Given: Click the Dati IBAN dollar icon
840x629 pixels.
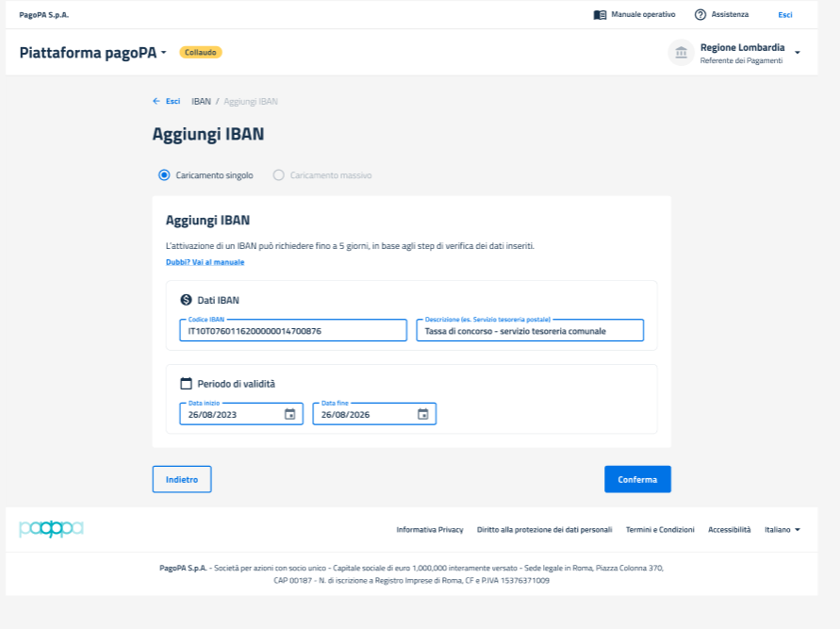Looking at the screenshot, I should tap(186, 300).
